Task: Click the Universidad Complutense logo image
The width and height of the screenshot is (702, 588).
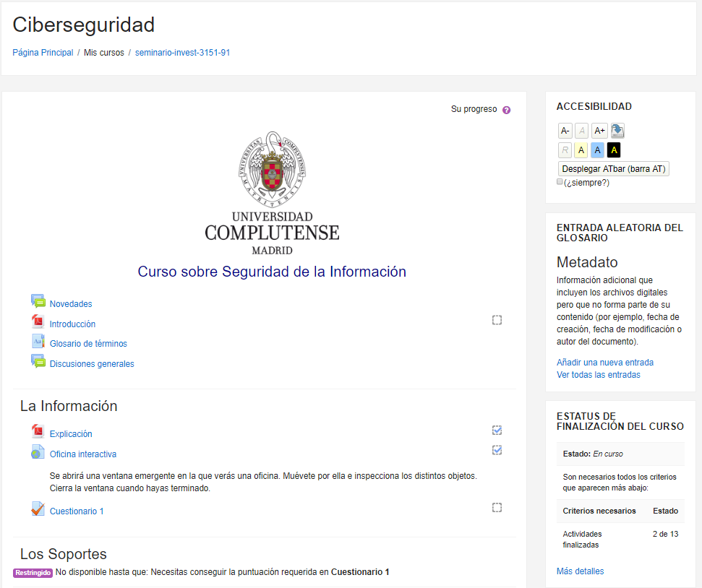Action: click(x=272, y=194)
